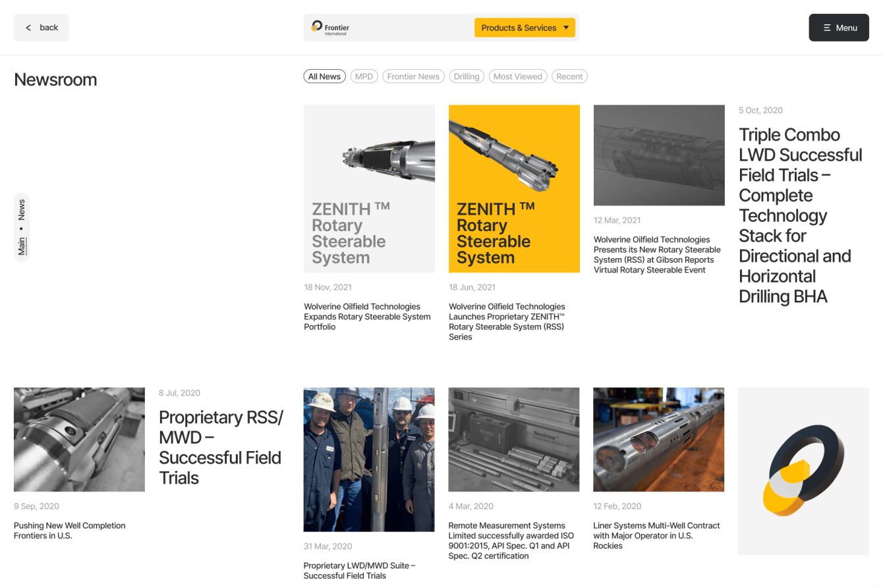Image resolution: width=883 pixels, height=588 pixels.
Task: Open the Menu button
Action: point(839,28)
